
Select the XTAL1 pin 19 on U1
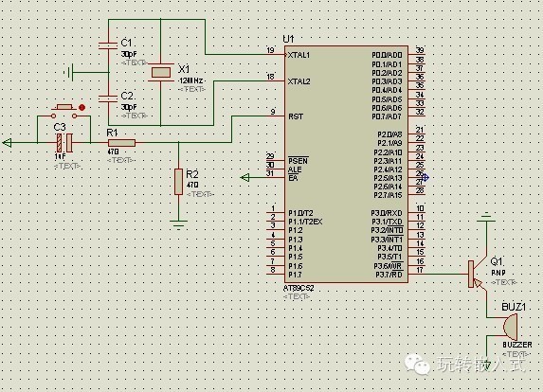click(277, 54)
